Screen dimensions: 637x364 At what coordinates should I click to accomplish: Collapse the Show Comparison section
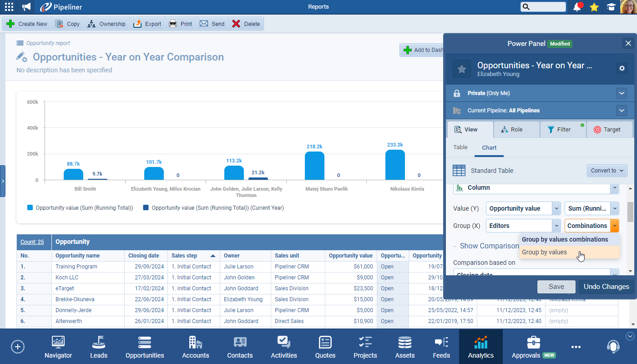456,246
